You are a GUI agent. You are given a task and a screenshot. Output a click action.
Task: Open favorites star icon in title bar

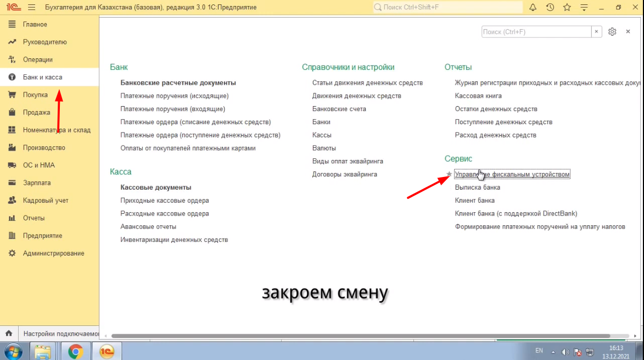click(567, 7)
